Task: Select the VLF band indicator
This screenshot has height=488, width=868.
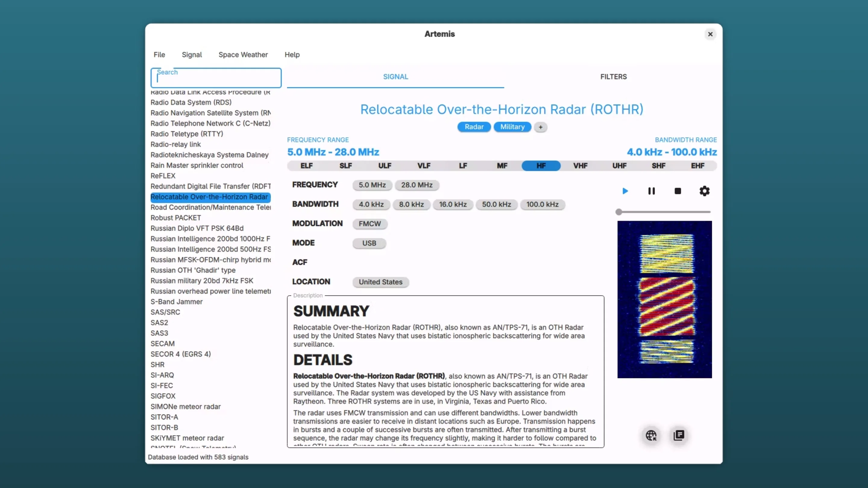Action: [x=423, y=166]
